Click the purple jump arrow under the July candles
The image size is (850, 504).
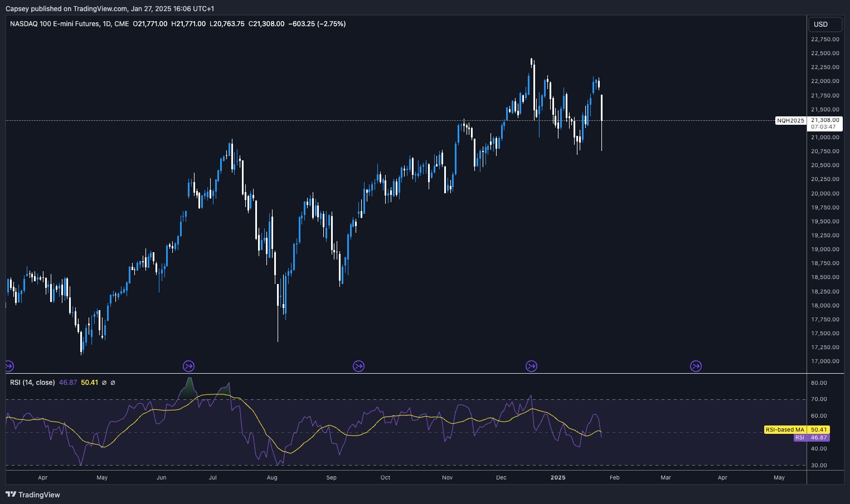188,366
